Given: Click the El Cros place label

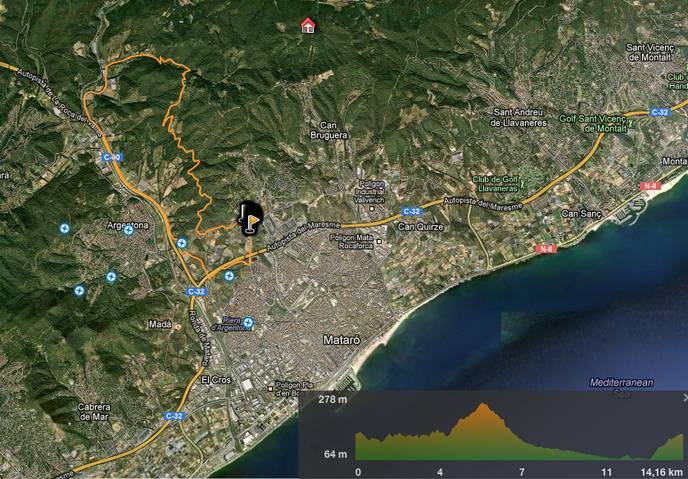Looking at the screenshot, I should pos(217,380).
